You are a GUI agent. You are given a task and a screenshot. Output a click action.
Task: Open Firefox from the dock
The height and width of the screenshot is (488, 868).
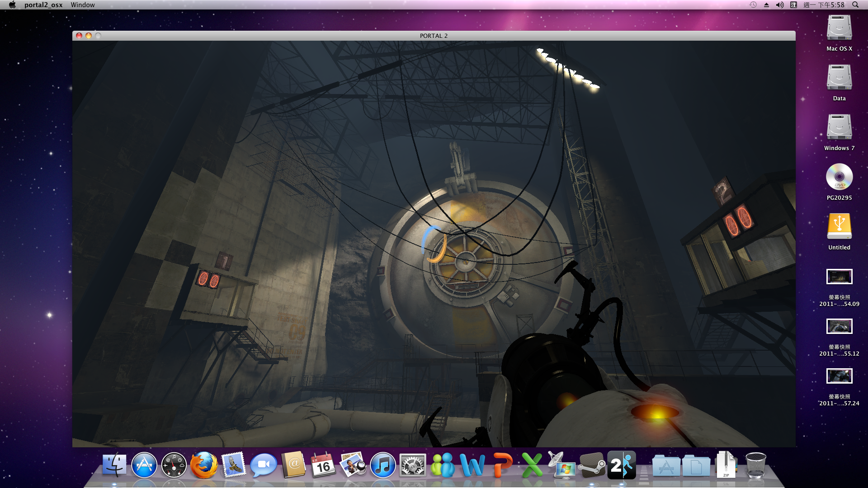coord(204,465)
